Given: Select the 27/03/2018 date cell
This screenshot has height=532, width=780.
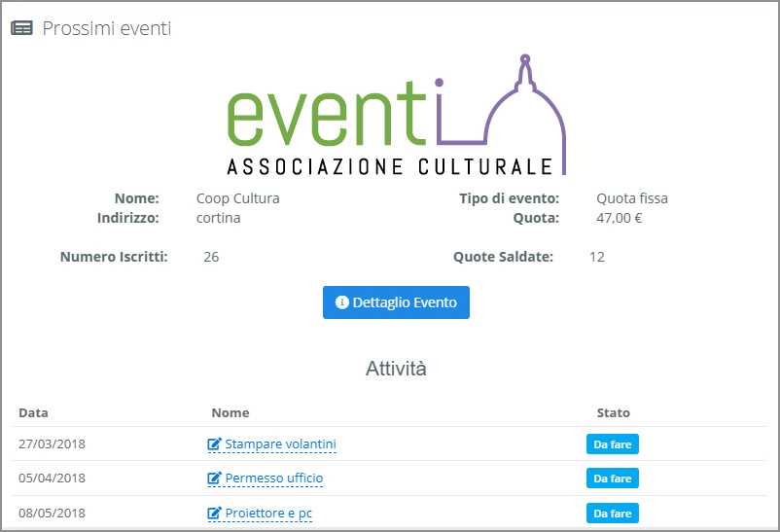Looking at the screenshot, I should click(53, 444).
